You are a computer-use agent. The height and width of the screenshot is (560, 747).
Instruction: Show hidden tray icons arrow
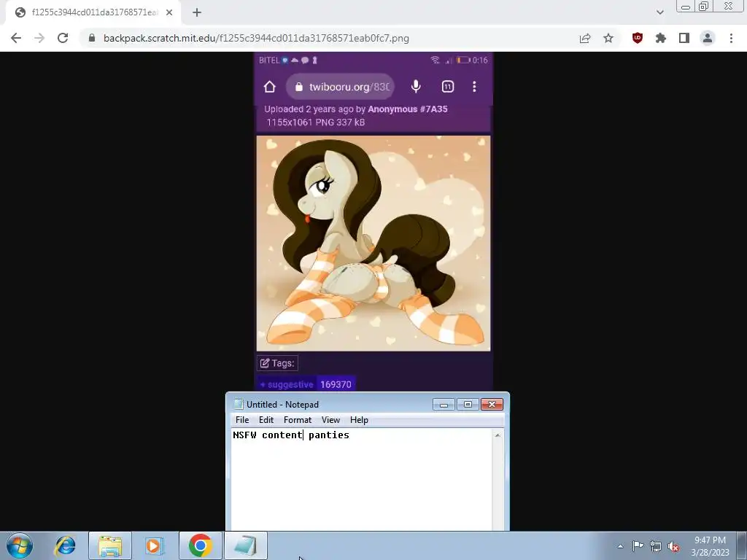(620, 546)
